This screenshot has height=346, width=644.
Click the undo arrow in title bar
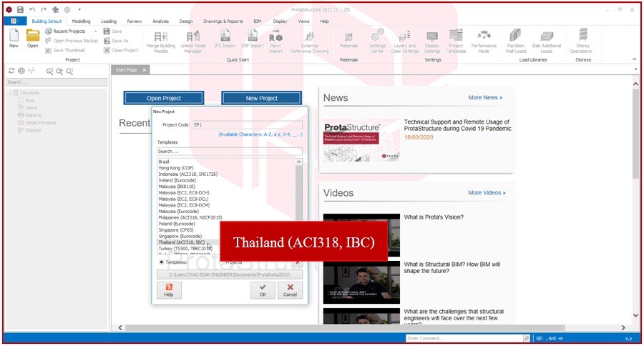point(32,9)
